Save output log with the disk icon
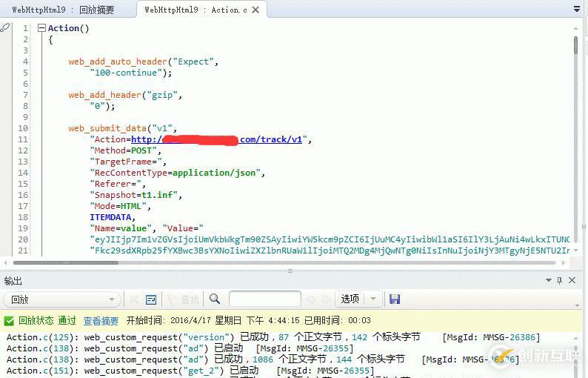Image resolution: width=588 pixels, height=378 pixels. tap(395, 299)
